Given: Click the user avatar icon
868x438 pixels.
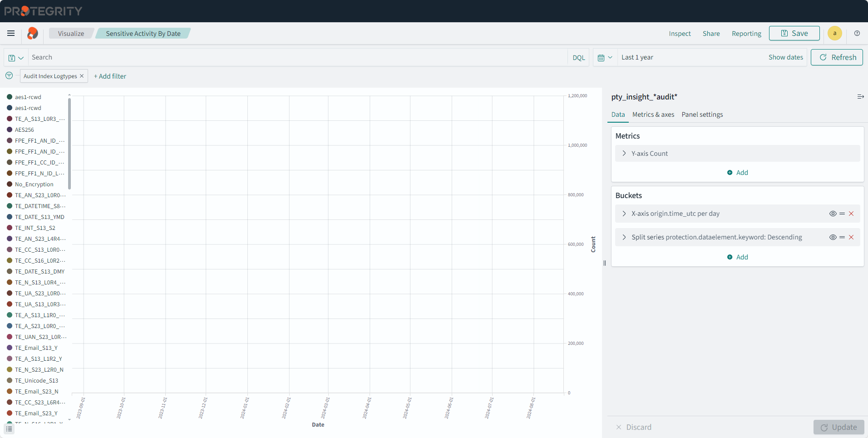Looking at the screenshot, I should tap(834, 33).
